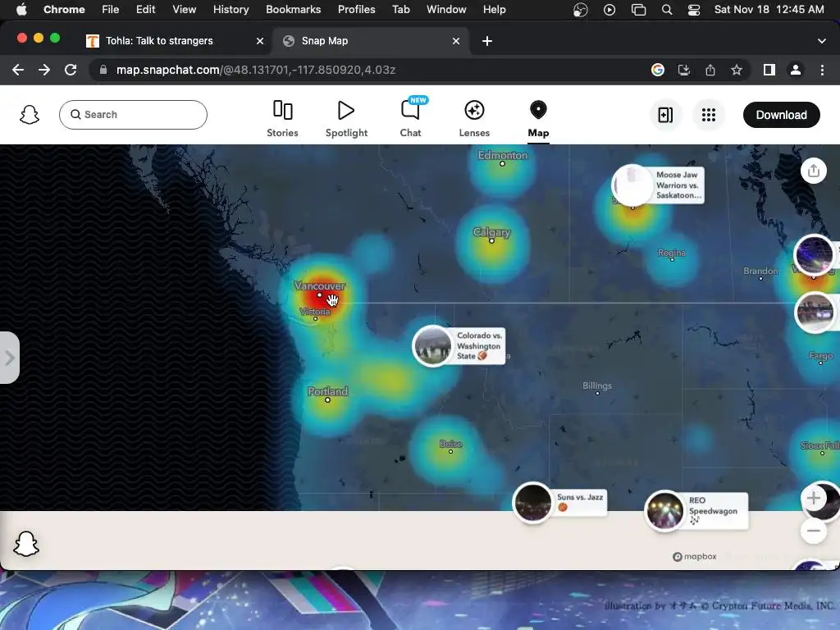Screen dimensions: 840x630
Task: Click the Boise city label
Action: click(x=450, y=444)
